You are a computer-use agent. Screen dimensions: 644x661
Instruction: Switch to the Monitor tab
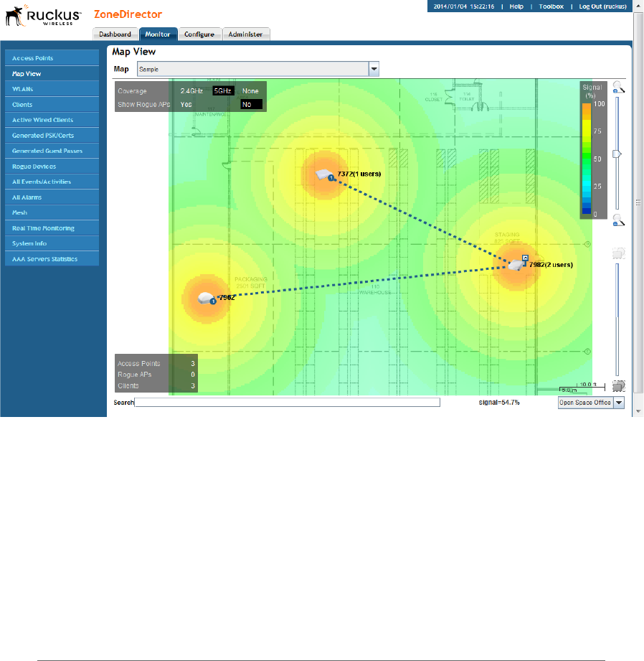coord(158,34)
